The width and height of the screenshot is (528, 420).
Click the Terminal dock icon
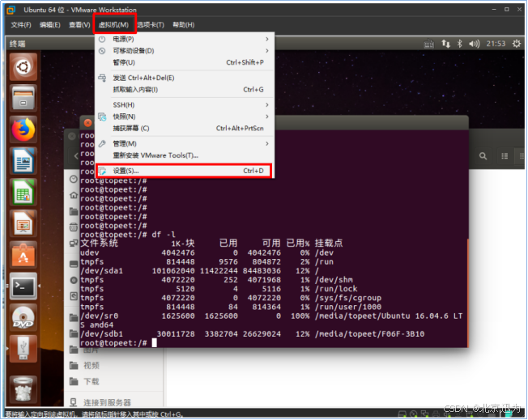[x=23, y=286]
